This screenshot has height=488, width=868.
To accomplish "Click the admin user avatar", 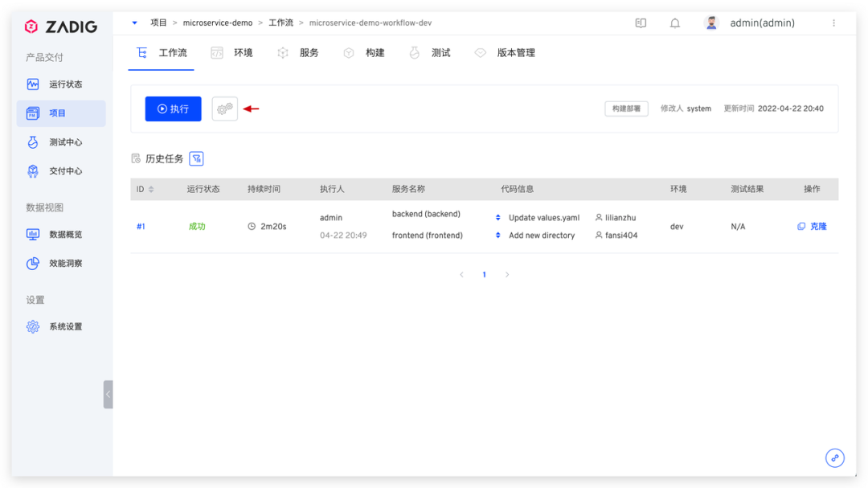I will point(711,23).
